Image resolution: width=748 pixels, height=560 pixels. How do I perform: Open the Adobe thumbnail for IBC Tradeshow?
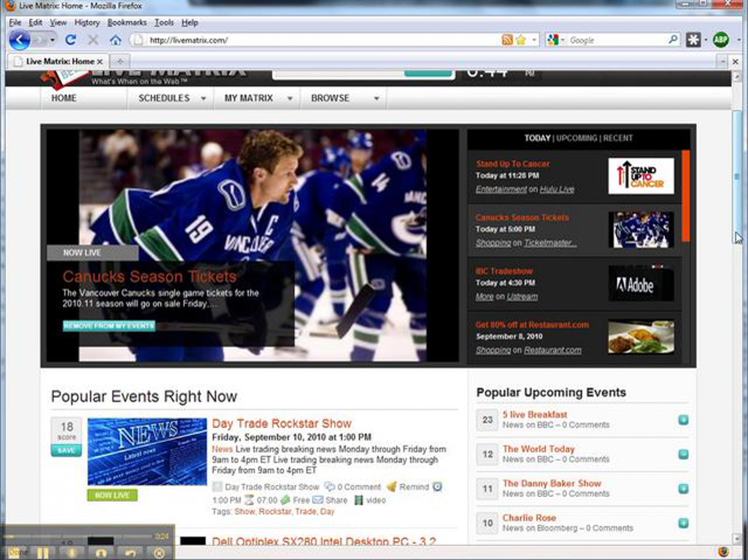[641, 283]
